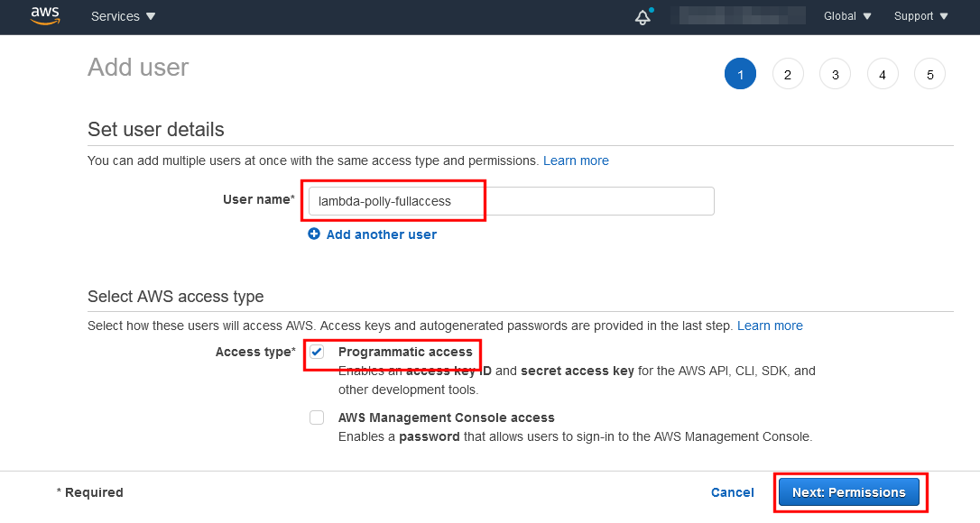Open the Support dropdown menu
This screenshot has width=980, height=523.
click(x=920, y=16)
